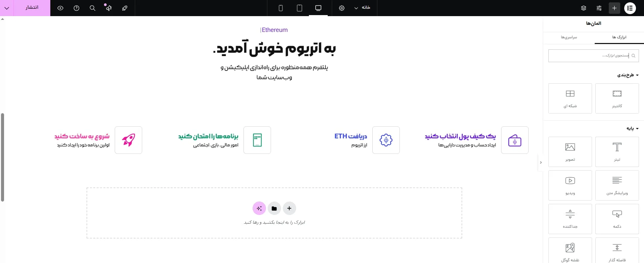The image size is (644, 263).
Task: Click the canvas vertical scrollbar thumb
Action: 3,157
